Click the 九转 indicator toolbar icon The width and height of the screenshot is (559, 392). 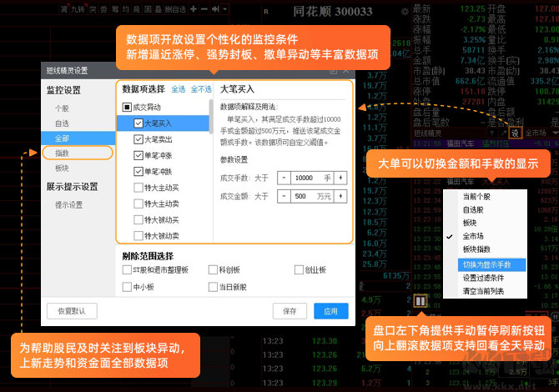pyautogui.click(x=78, y=9)
